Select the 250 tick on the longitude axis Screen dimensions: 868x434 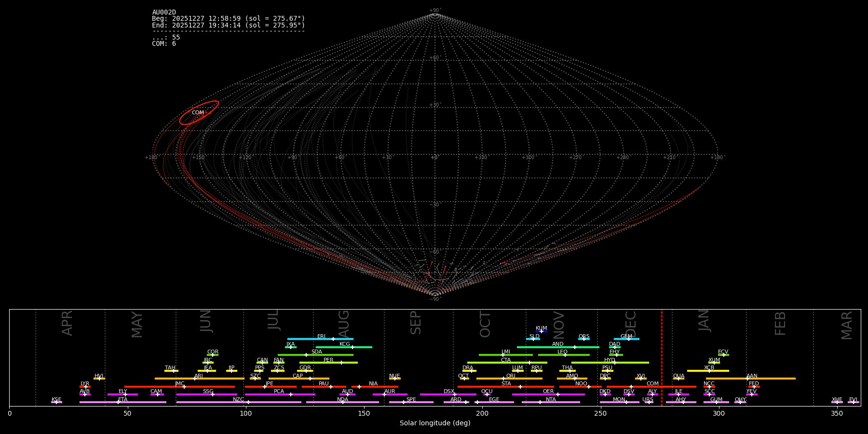600,414
